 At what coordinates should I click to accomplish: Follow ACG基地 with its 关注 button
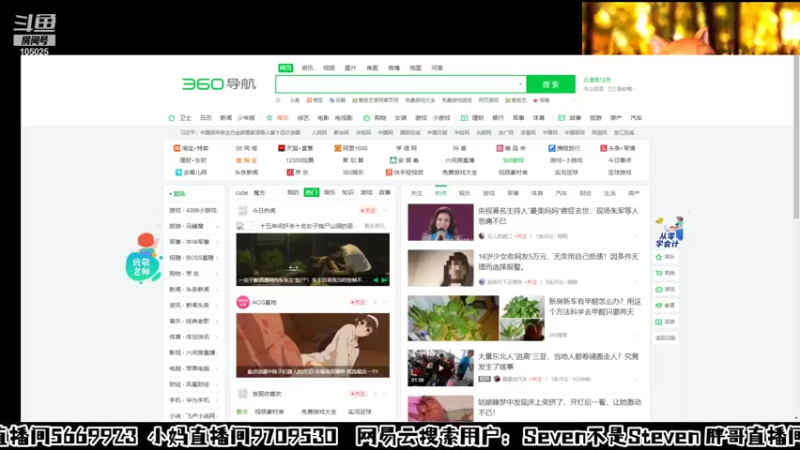(x=358, y=302)
